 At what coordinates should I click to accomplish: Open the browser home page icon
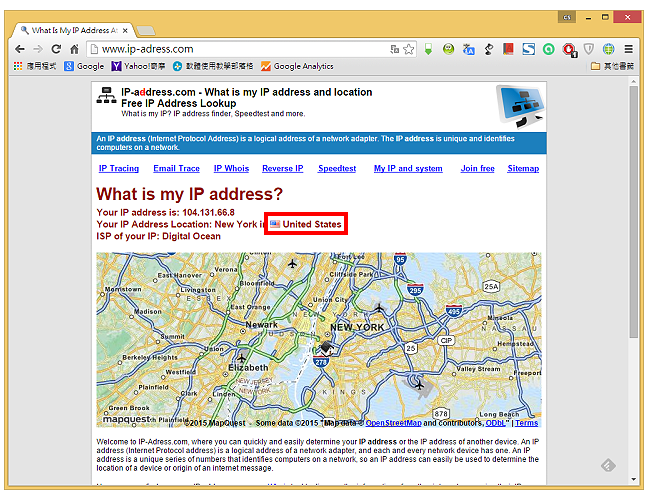(74, 49)
